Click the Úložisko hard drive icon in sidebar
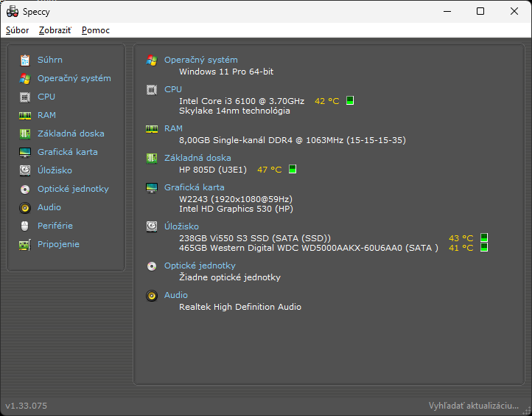The height and width of the screenshot is (416, 532). [25, 170]
